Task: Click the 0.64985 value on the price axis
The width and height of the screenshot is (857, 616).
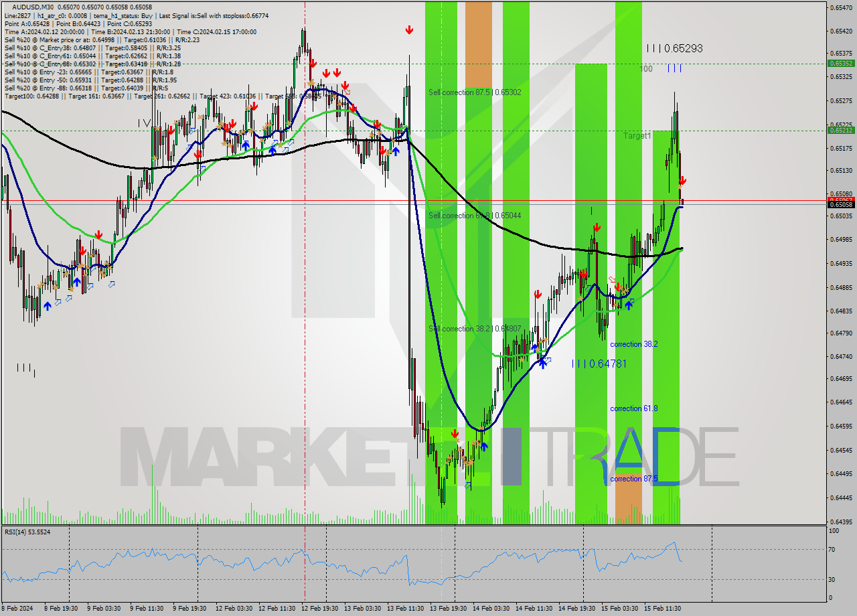Action: coord(840,239)
